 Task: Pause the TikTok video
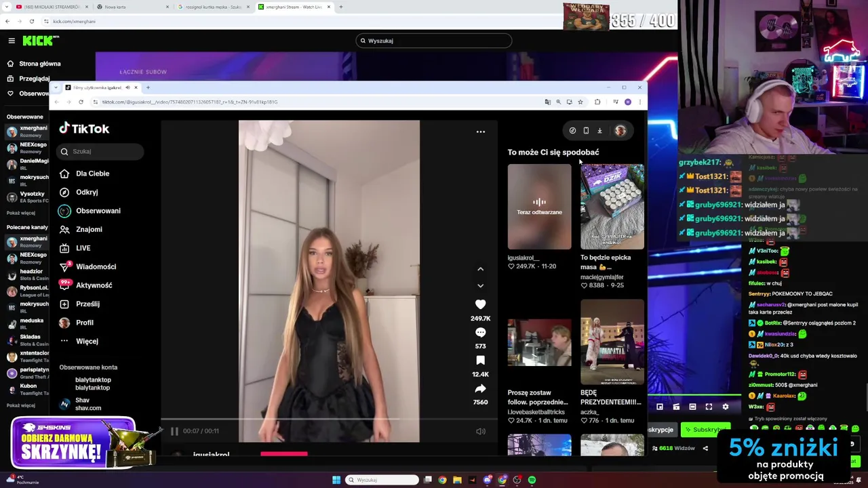tap(174, 431)
